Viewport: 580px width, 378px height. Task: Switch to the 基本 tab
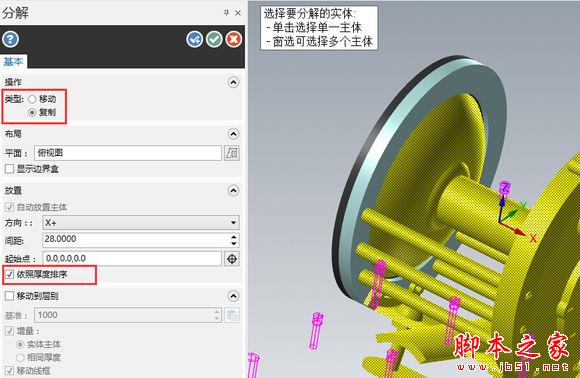pyautogui.click(x=13, y=61)
